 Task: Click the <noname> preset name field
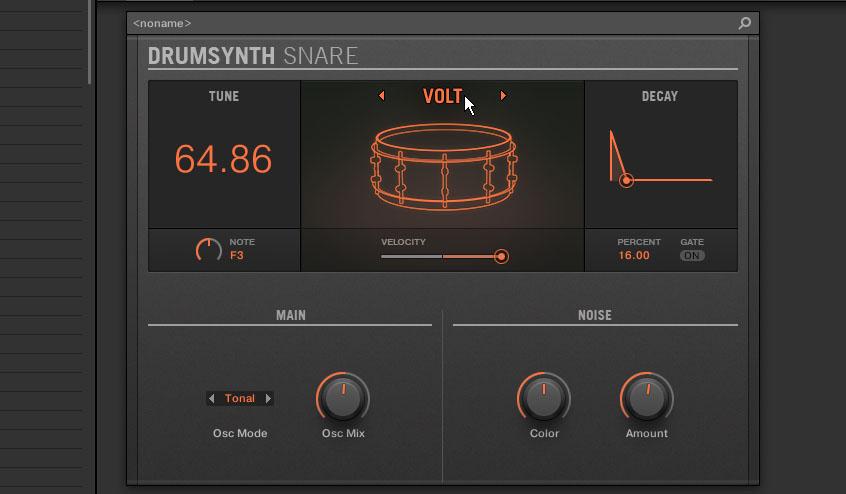pos(162,23)
